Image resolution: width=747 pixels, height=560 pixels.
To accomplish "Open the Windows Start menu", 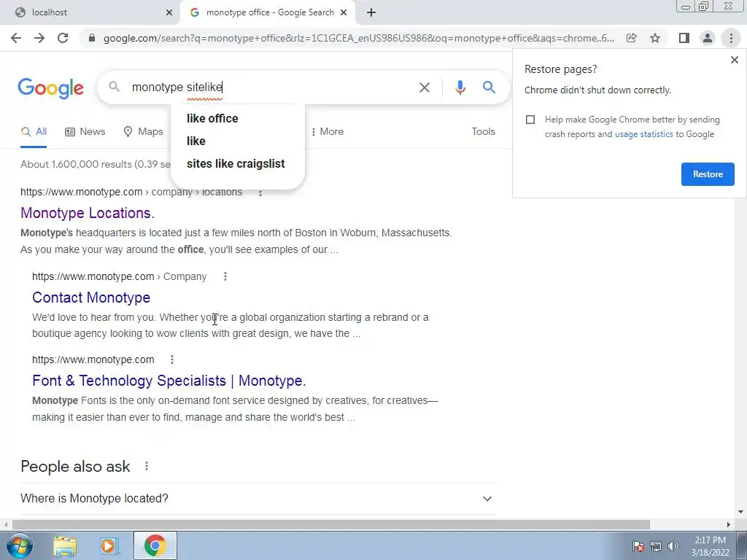I will coord(20,545).
